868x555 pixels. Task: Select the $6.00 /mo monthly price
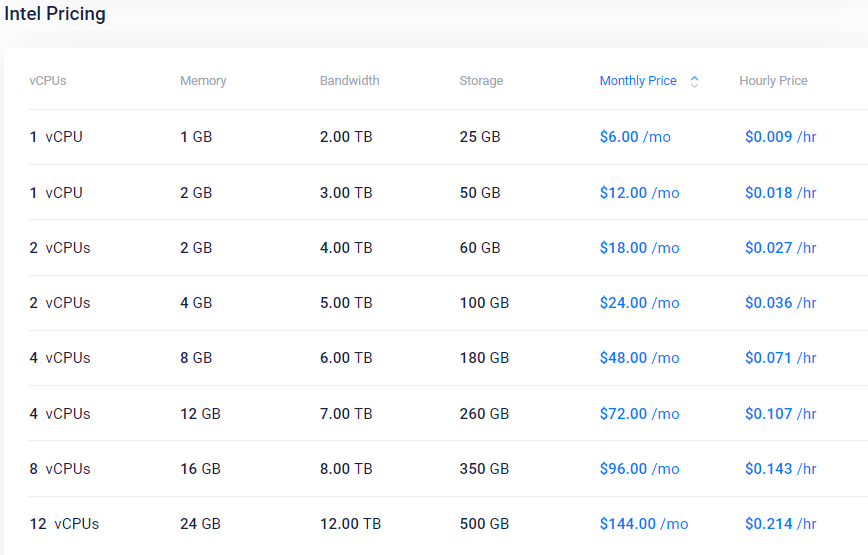point(635,137)
